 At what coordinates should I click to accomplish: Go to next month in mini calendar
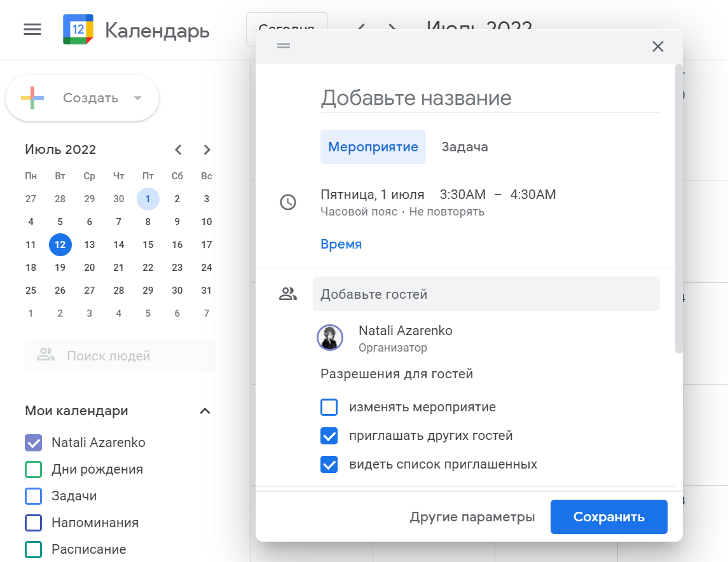point(207,149)
